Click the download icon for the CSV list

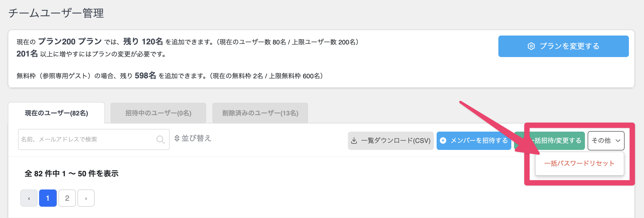coord(354,141)
